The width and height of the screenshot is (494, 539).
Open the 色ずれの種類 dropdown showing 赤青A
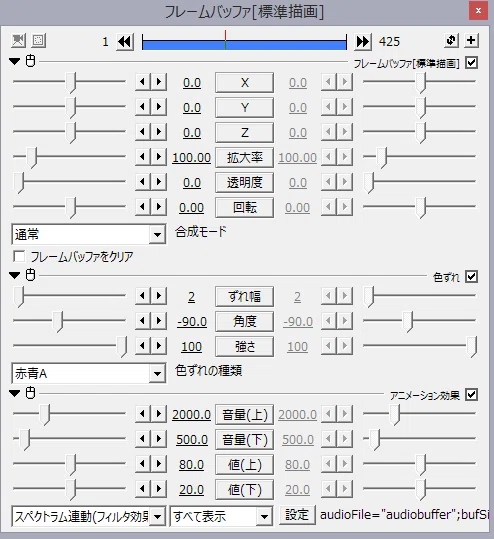coord(89,373)
